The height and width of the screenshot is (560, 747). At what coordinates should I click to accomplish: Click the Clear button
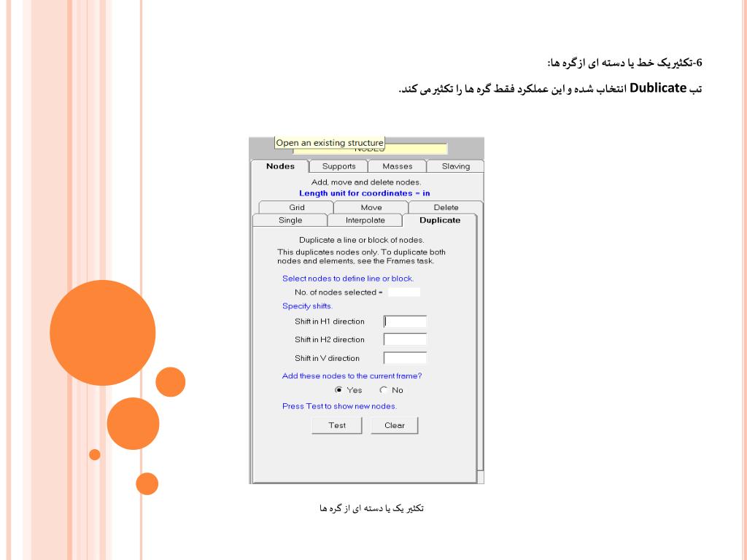[x=395, y=426]
